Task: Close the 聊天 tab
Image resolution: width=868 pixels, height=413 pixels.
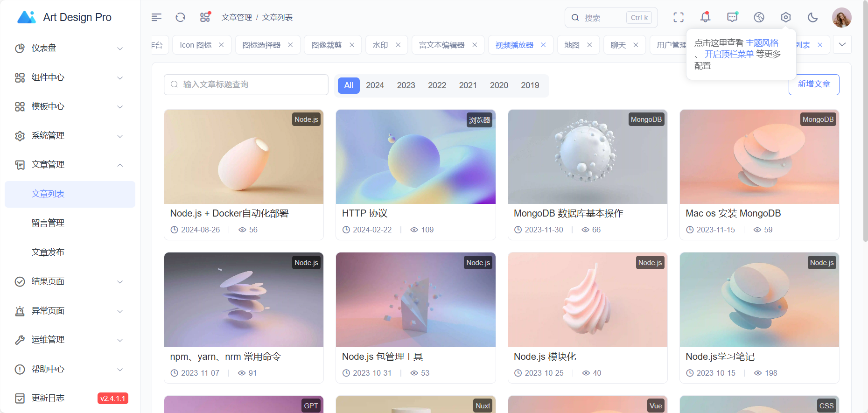Action: point(636,45)
